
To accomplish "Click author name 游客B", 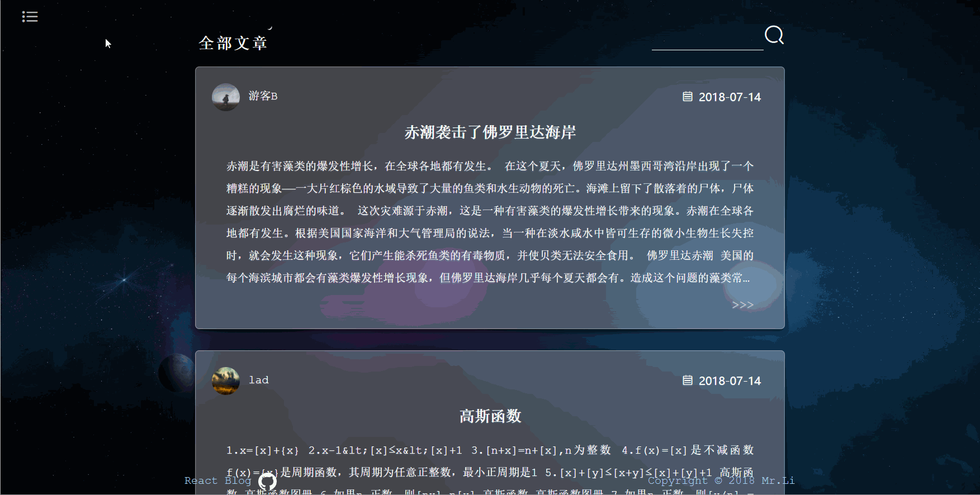I will pos(263,96).
